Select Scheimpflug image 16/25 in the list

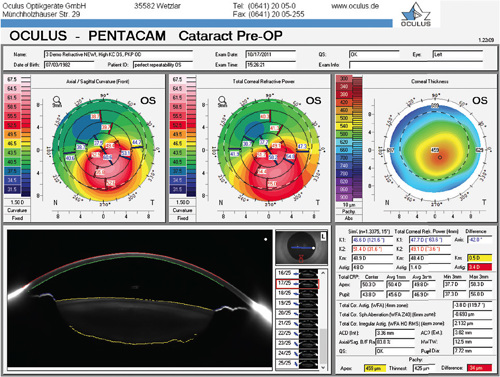297,273
